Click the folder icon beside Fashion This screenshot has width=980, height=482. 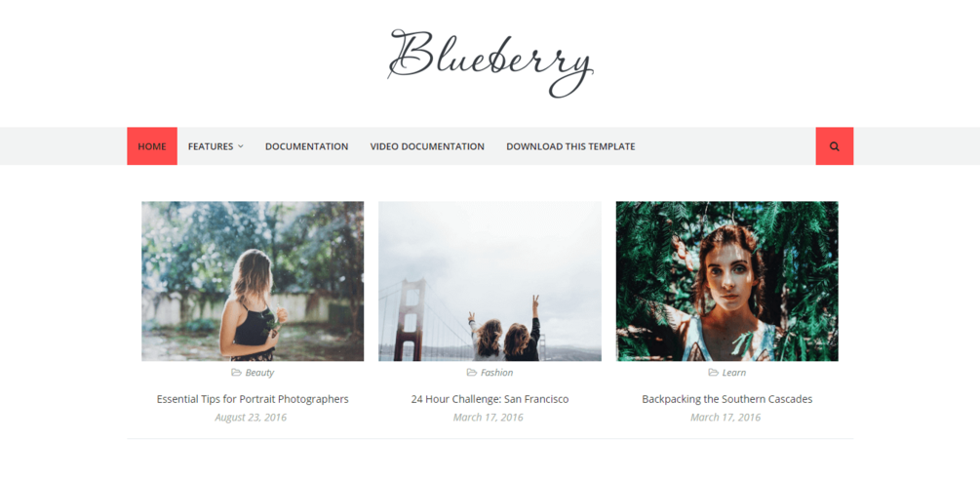[x=472, y=373]
